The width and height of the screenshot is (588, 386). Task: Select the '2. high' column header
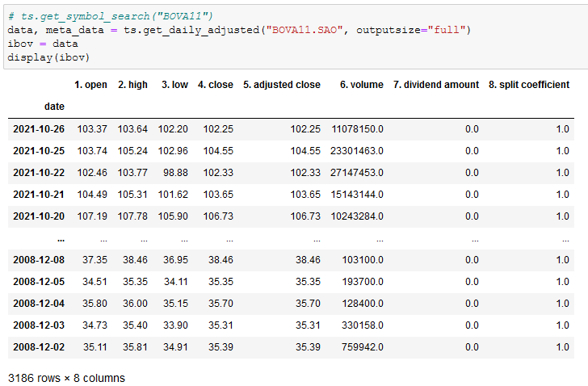(132, 85)
